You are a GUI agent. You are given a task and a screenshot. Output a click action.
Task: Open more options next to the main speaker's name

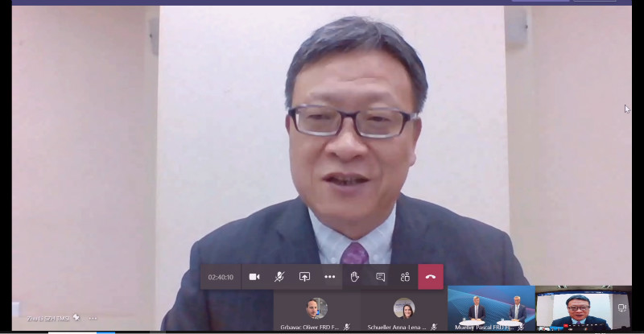coord(93,318)
